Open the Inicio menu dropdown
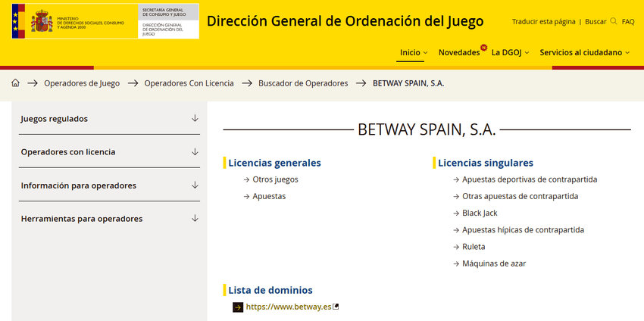Viewport: 644px width, 321px height. tap(414, 52)
